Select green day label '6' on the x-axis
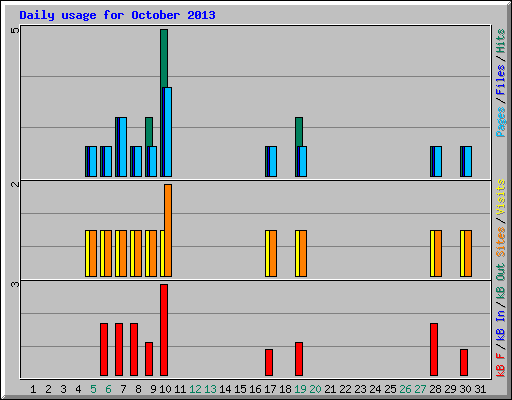The height and width of the screenshot is (400, 512). pos(108,389)
